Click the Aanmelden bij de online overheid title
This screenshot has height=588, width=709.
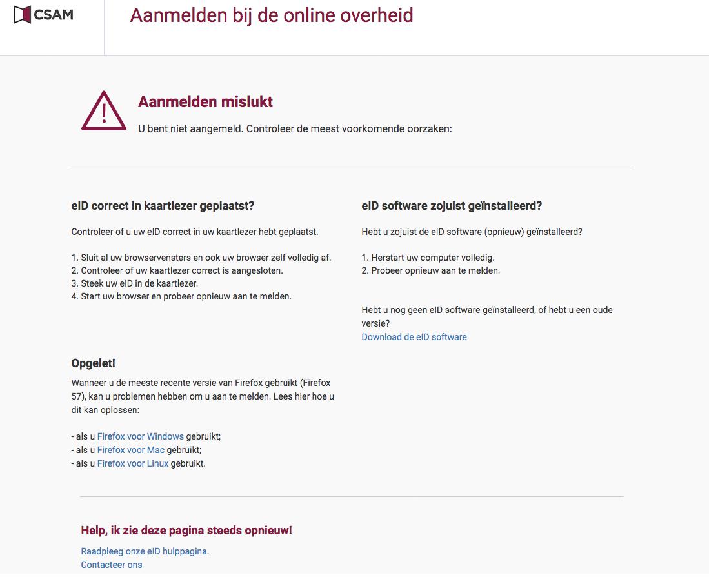point(271,15)
